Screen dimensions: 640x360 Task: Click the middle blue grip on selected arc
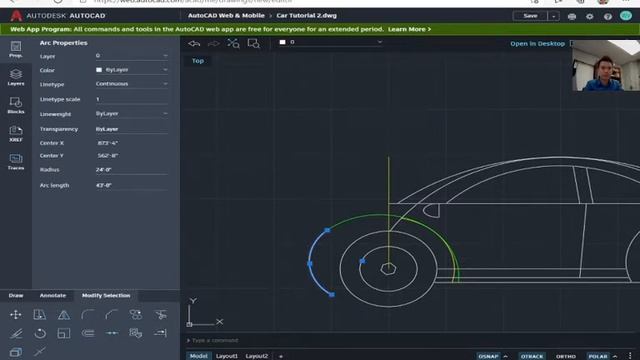click(310, 264)
